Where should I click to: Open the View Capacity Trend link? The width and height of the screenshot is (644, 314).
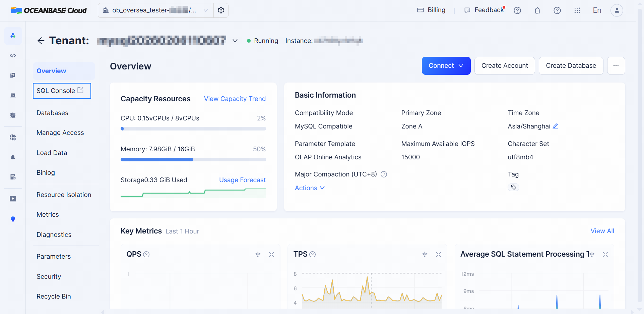(x=235, y=99)
